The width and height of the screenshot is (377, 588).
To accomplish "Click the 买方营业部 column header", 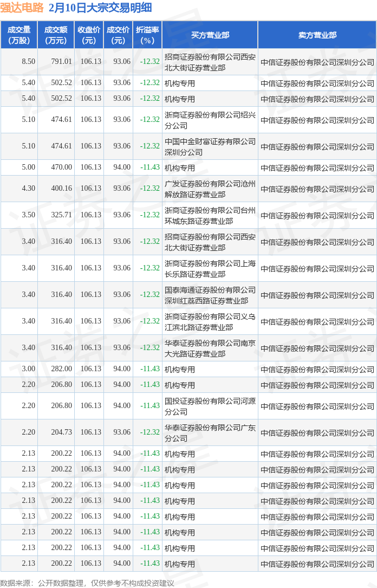I will pyautogui.click(x=210, y=35).
